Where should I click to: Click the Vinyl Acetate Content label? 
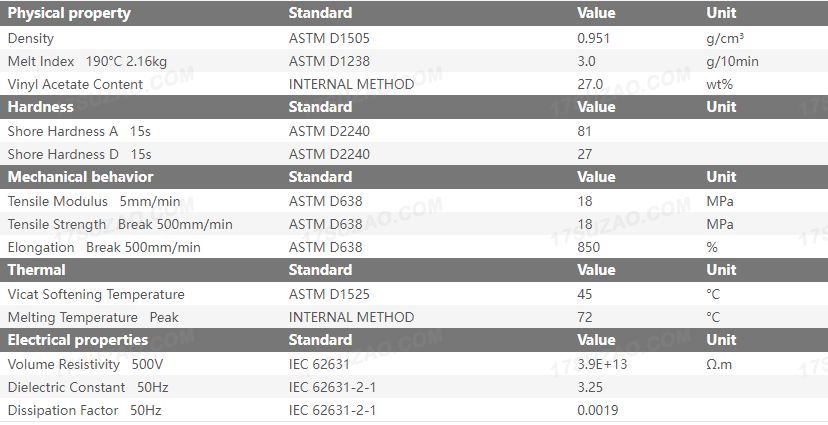[75, 84]
